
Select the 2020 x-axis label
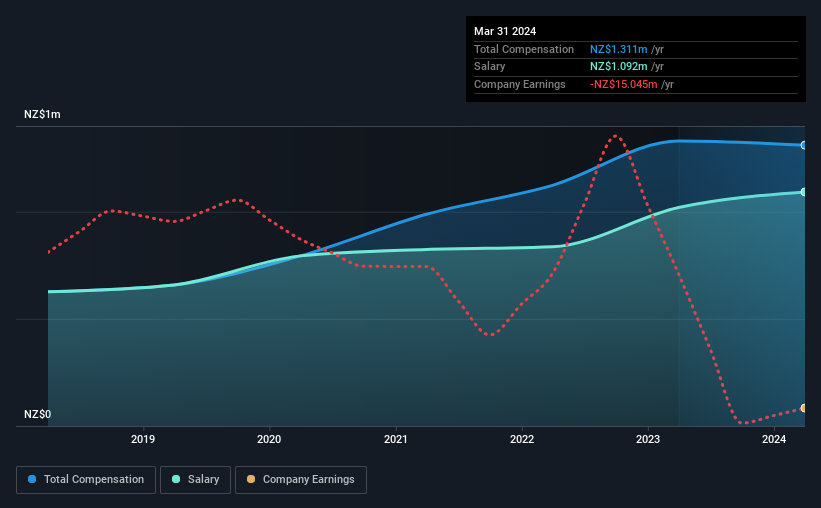(x=269, y=439)
